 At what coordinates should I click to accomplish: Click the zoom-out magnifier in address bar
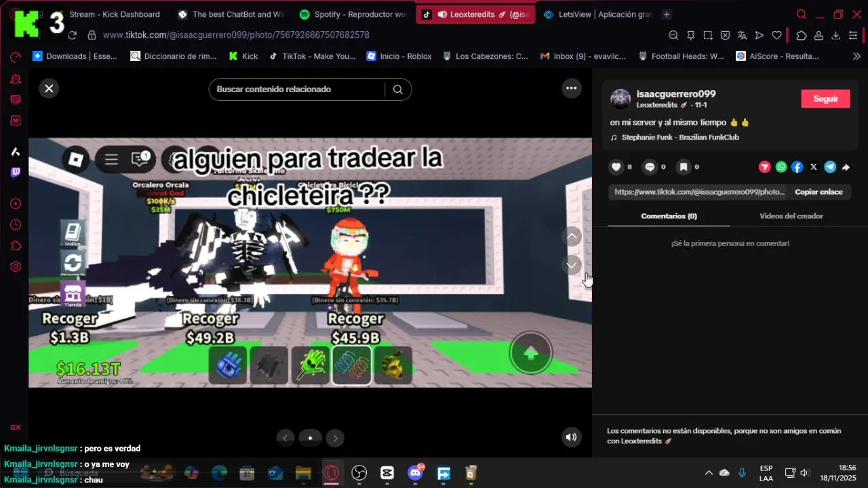(x=673, y=35)
